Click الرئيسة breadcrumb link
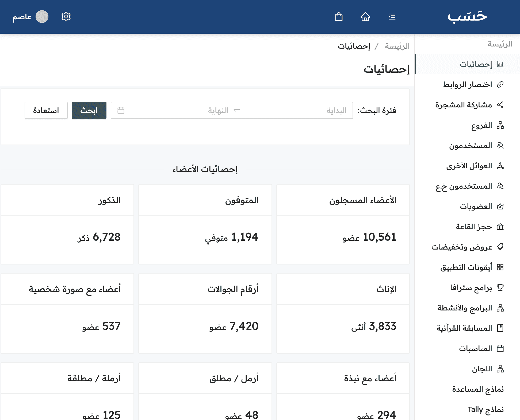The width and height of the screenshot is (520, 420). click(397, 46)
